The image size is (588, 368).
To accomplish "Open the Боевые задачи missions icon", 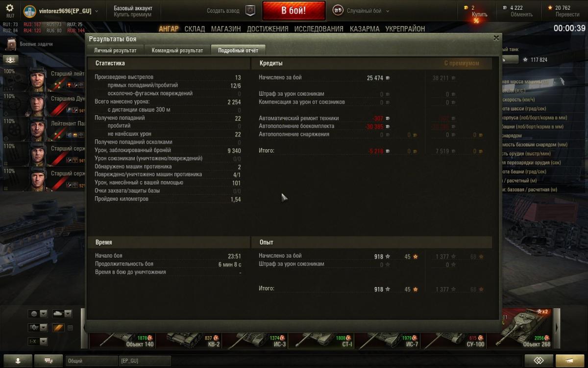I will click(x=11, y=45).
